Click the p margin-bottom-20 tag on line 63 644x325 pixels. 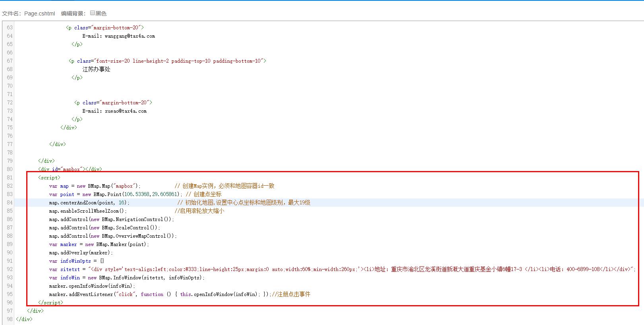coord(105,27)
